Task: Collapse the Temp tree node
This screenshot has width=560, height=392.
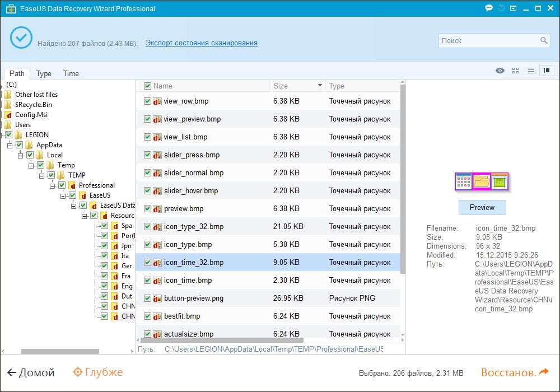Action: tap(31, 165)
